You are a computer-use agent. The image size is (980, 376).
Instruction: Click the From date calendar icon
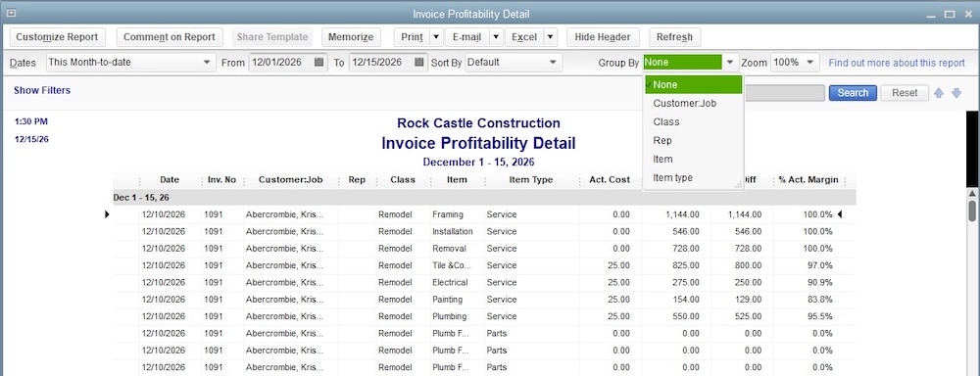tap(319, 63)
